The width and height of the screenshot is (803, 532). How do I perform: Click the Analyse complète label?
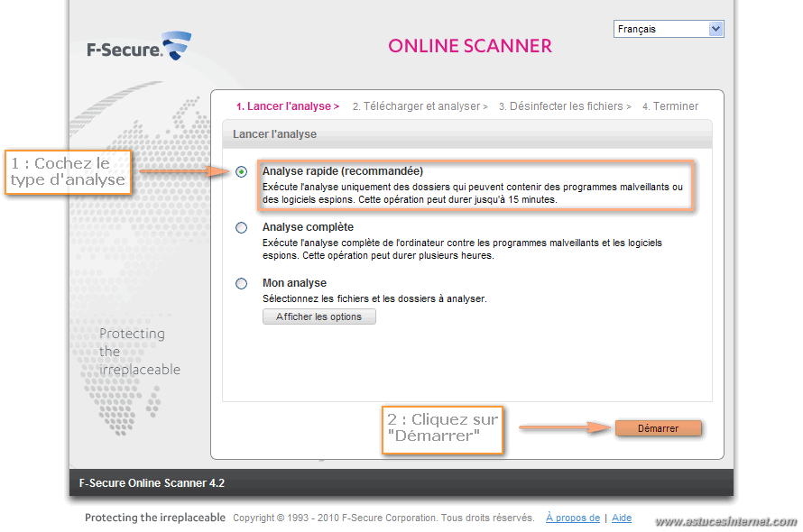(308, 227)
